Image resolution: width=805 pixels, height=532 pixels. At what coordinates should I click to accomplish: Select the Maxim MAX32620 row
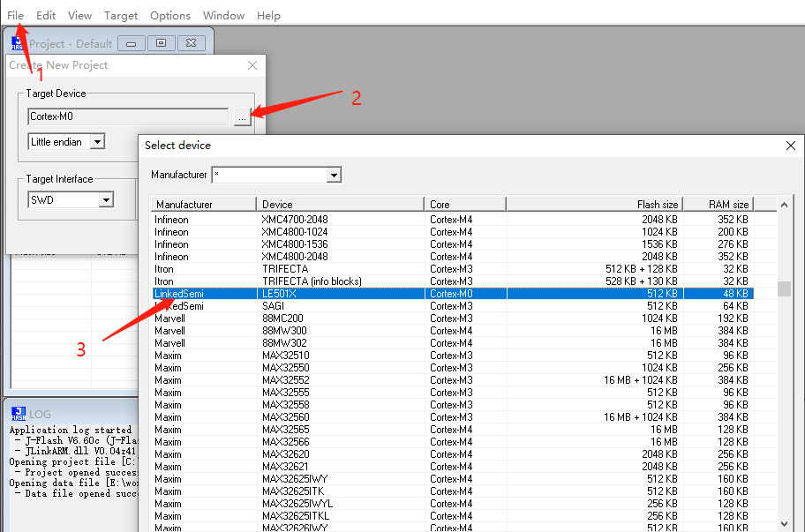[x=454, y=454]
